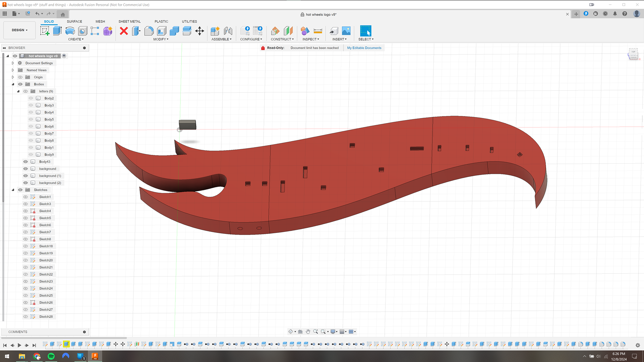The height and width of the screenshot is (362, 644).
Task: Open the DESIGN workspace dropdown
Action: pyautogui.click(x=19, y=30)
